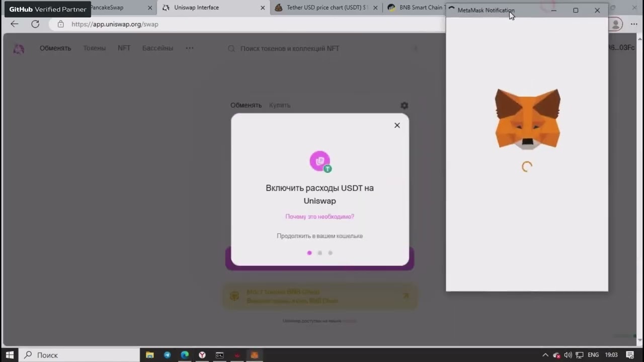Image resolution: width=644 pixels, height=362 pixels.
Task: Click the Uniswap unicorn logo
Action: click(19, 48)
